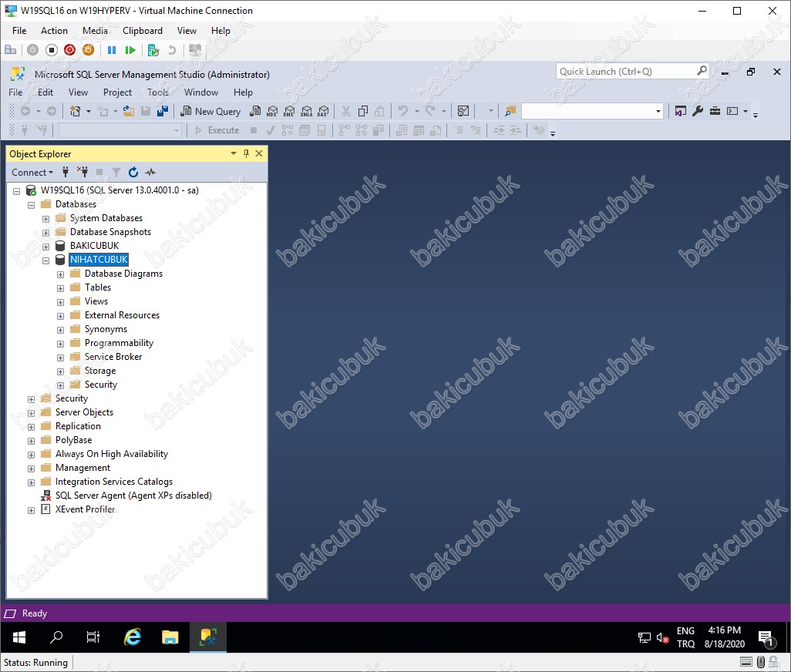Click Connect Object Explorer plug icon

pyautogui.click(x=65, y=173)
